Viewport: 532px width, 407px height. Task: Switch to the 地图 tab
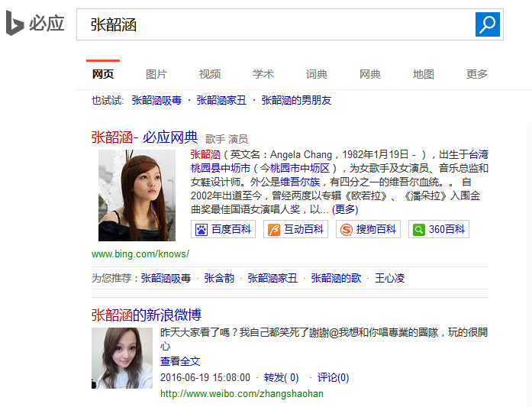coord(424,74)
